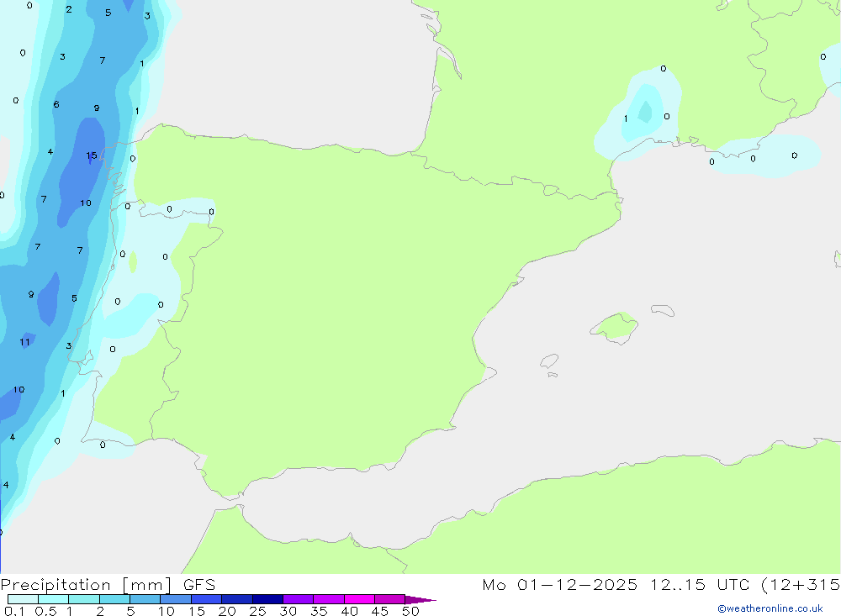Viewport: 841px width, 616px height.
Task: Click the 1–2 mm legend color swatch
Action: click(84, 599)
